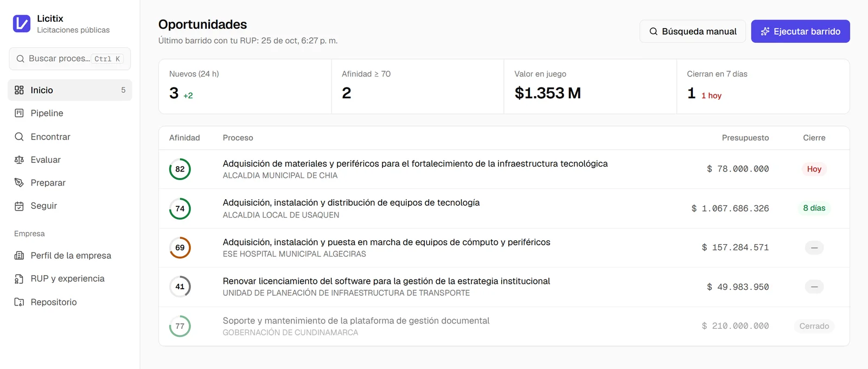The image size is (868, 369).
Task: Click the dash badge in Algeciras row
Action: (x=814, y=247)
